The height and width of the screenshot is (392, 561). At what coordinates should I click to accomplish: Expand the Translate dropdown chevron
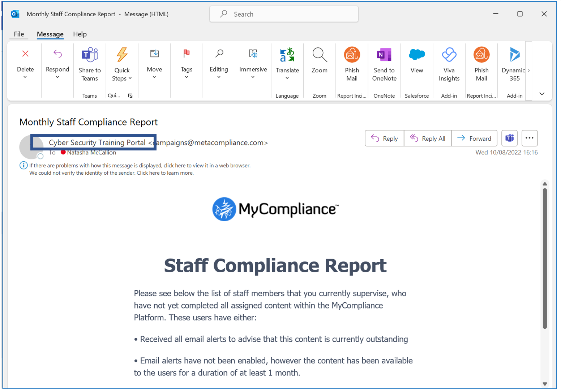coord(287,78)
